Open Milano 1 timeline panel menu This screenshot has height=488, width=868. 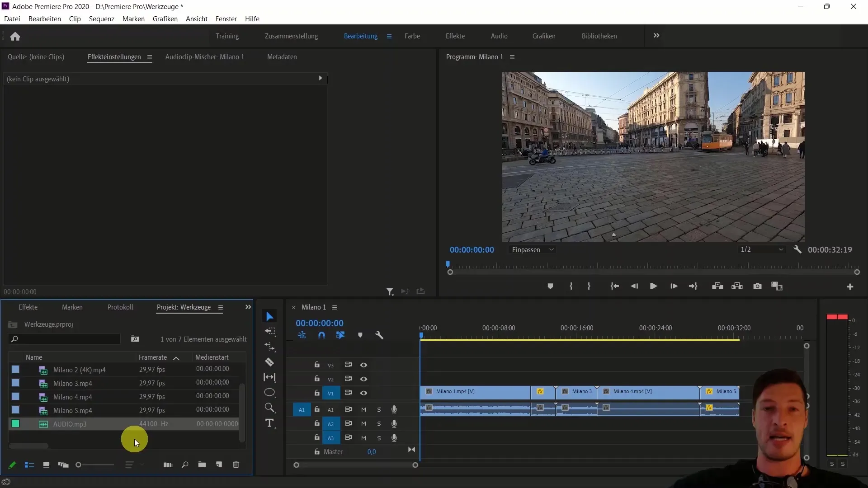pyautogui.click(x=335, y=307)
